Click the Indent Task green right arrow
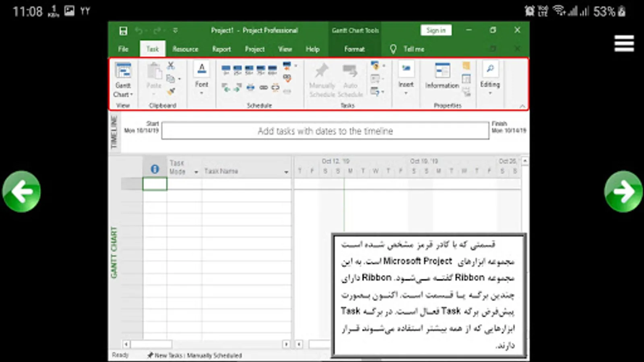The image size is (644, 362). pos(238,88)
